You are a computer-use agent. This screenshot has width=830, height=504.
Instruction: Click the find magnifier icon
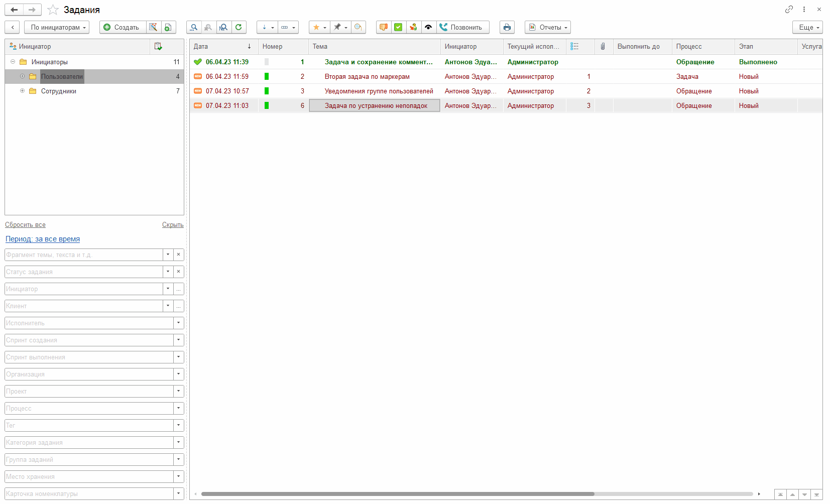(194, 27)
